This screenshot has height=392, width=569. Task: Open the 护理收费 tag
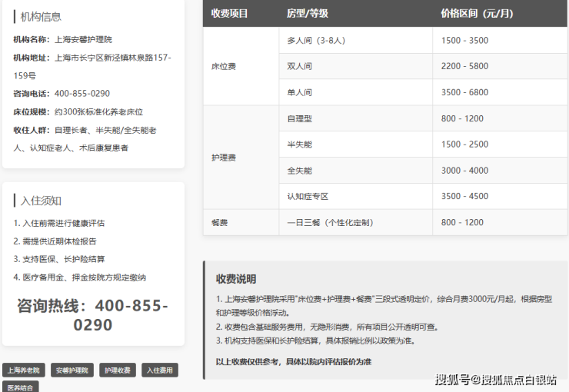click(x=118, y=370)
